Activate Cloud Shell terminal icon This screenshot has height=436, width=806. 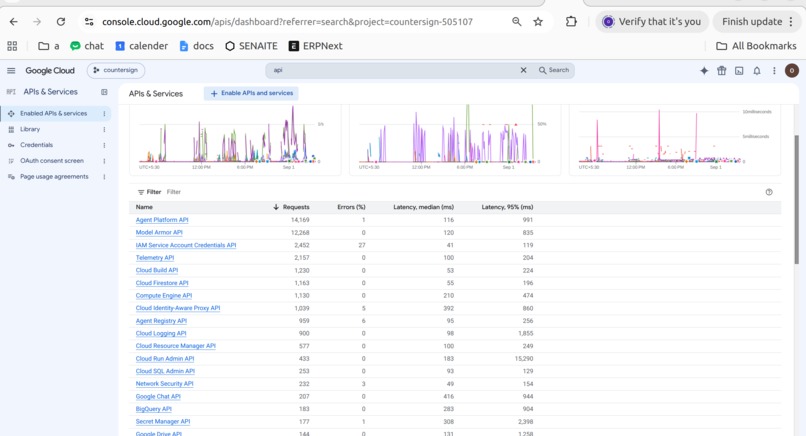pos(739,70)
